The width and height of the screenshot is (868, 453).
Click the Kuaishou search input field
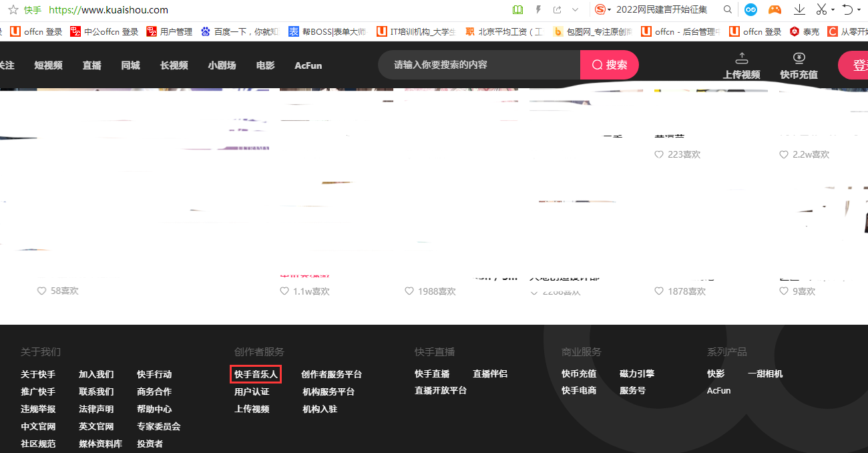click(x=479, y=65)
